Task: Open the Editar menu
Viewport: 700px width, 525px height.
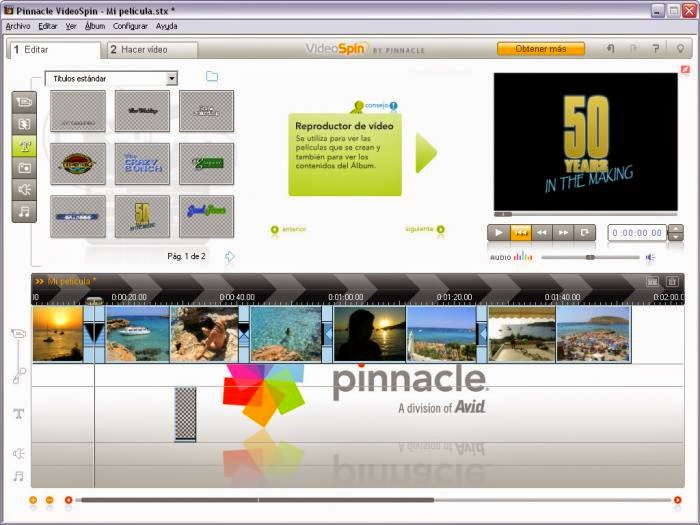Action: click(x=48, y=26)
